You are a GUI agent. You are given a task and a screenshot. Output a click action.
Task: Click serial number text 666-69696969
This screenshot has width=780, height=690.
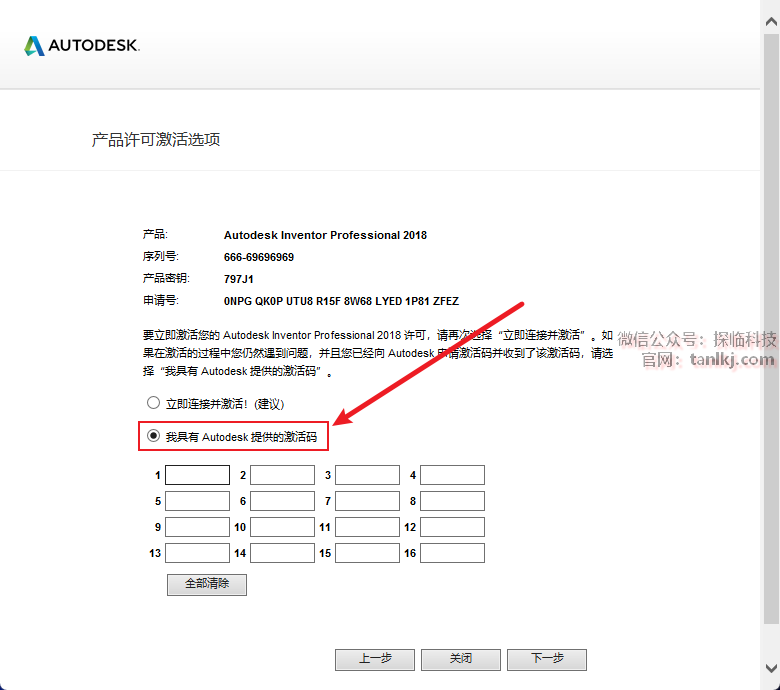pos(259,257)
